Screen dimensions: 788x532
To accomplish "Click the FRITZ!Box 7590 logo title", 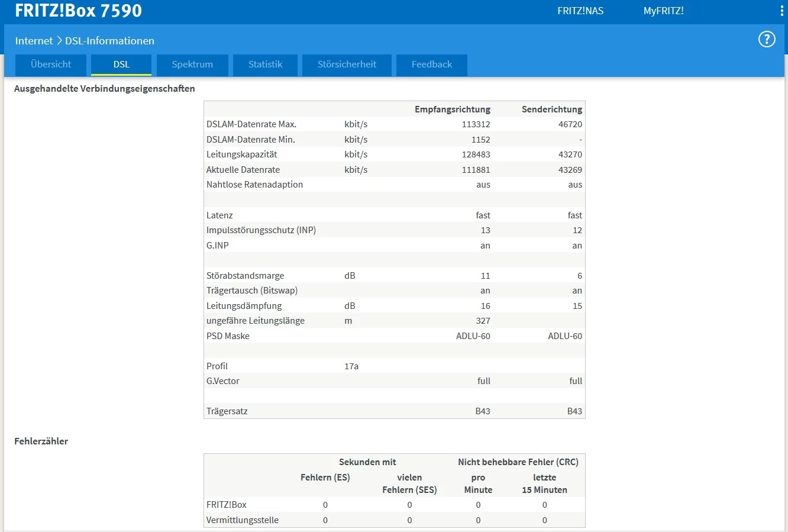I will (x=79, y=11).
